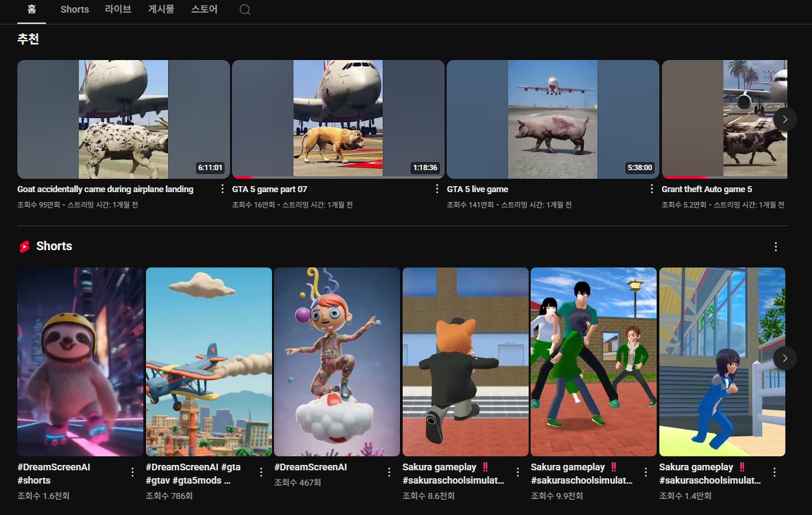
Task: Open the Shorts logo icon beside the Shorts heading
Action: click(x=25, y=247)
